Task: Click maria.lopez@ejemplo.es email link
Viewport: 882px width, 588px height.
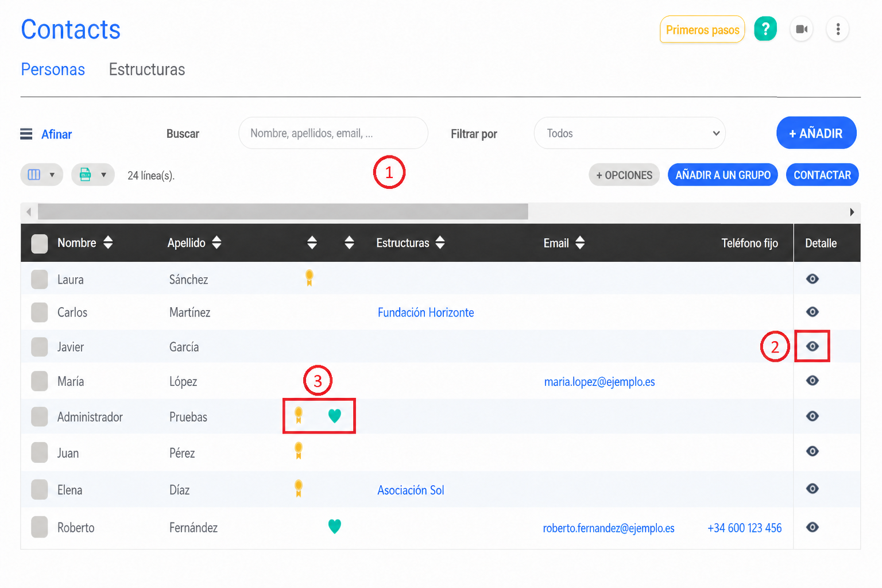Action: click(x=599, y=381)
